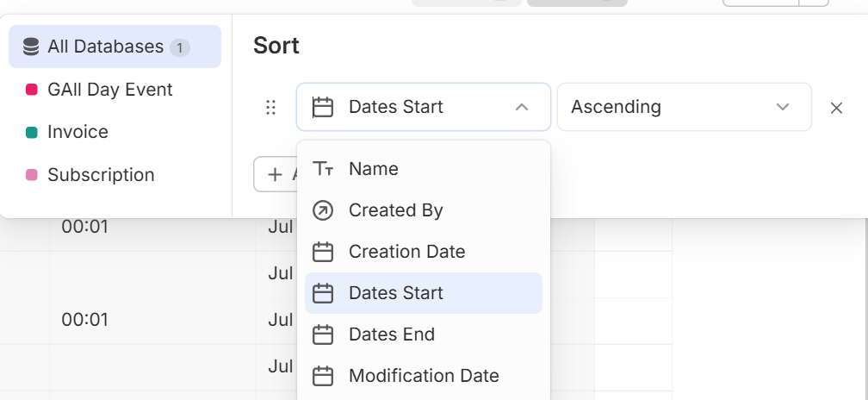868x400 pixels.
Task: Pick the Creation Date option
Action: pos(406,252)
